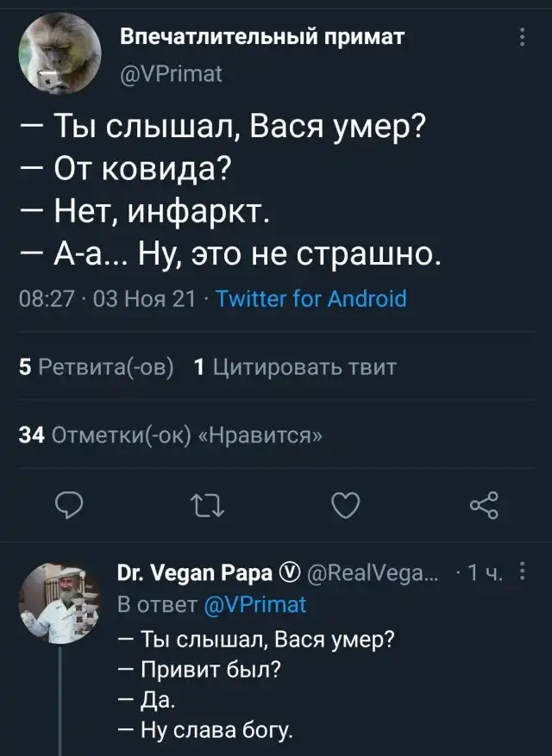Image resolution: width=552 pixels, height=756 pixels.
Task: View the list of 5 Ретвита(-ов)
Action: tap(95, 368)
